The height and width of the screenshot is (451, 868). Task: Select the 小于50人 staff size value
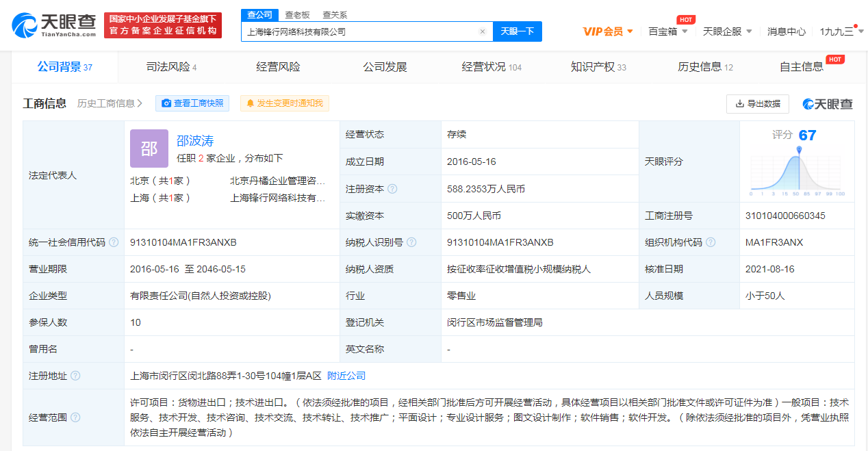pyautogui.click(x=765, y=296)
